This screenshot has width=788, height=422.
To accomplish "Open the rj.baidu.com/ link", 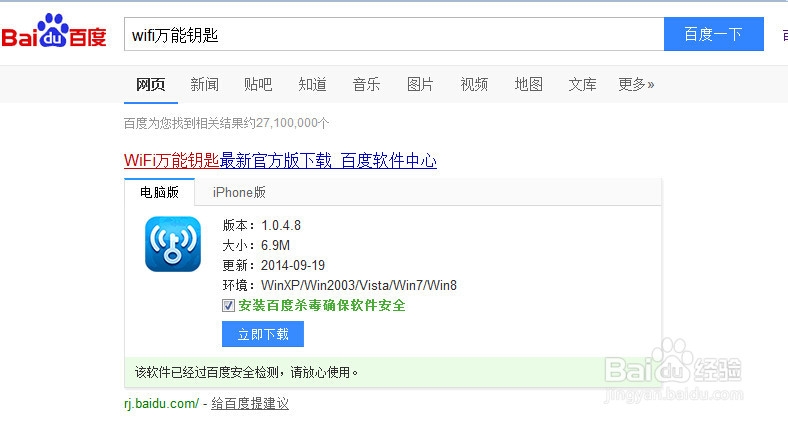I will [x=161, y=403].
